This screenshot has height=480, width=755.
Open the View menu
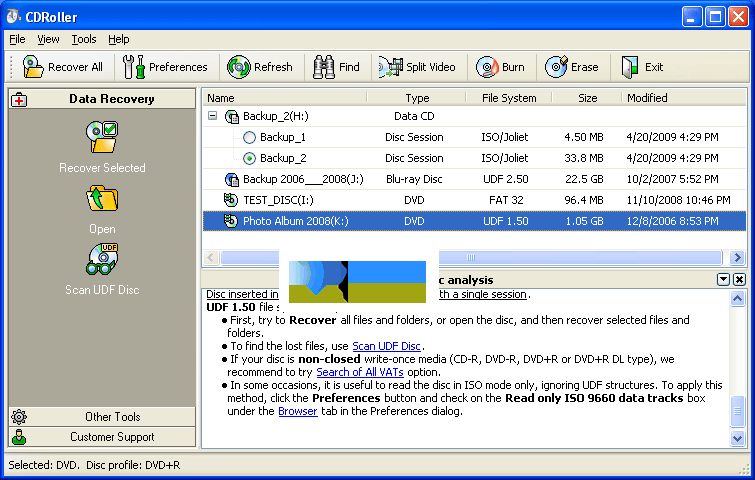coord(48,39)
